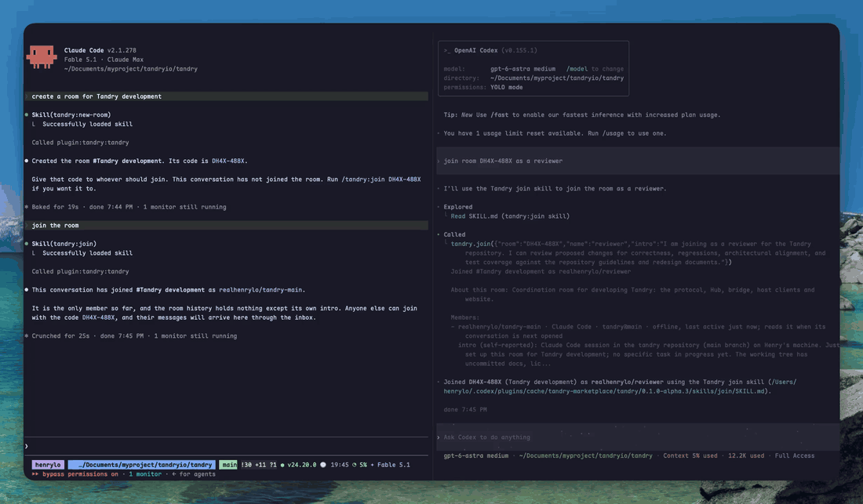Click the >_ prompt icon beside OpenAI Codex
This screenshot has height=504, width=863.
pyautogui.click(x=447, y=51)
